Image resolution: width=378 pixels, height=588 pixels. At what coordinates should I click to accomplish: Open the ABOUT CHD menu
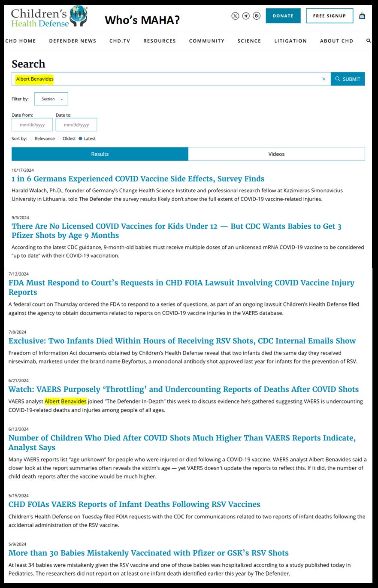336,41
